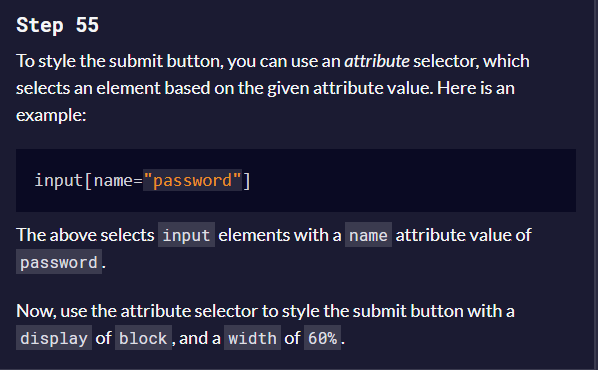
Task: Click the closing bracket of the code example
Action: point(247,180)
